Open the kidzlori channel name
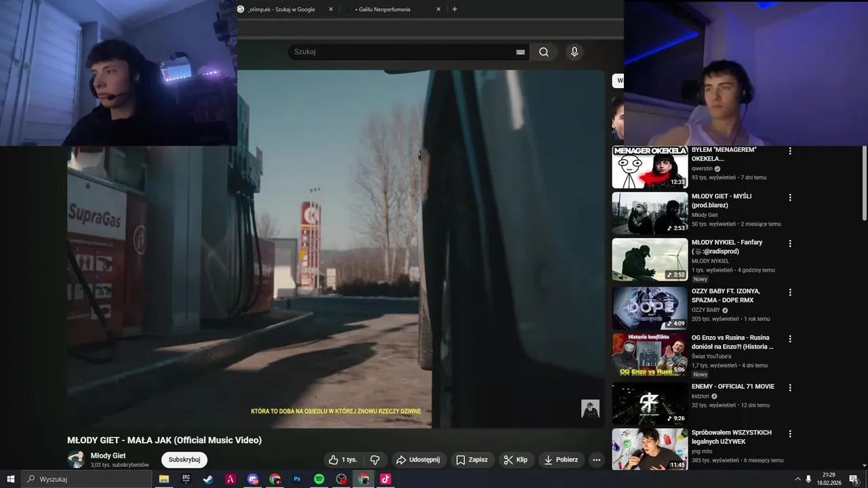 (701, 396)
